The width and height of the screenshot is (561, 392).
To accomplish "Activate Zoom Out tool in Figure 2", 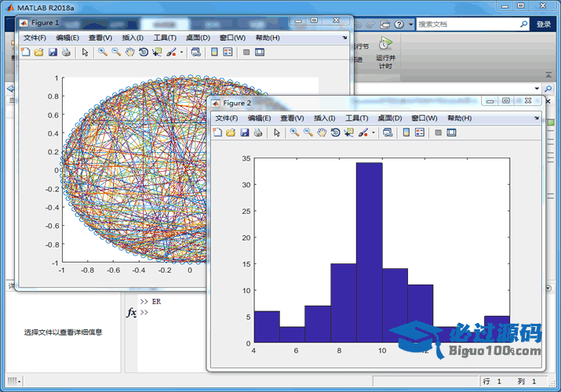I will click(308, 132).
